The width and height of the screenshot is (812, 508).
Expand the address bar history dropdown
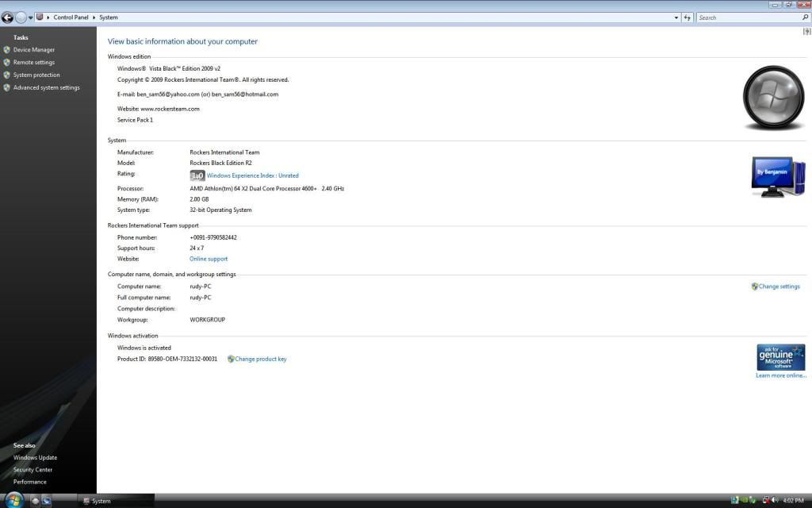[x=676, y=17]
